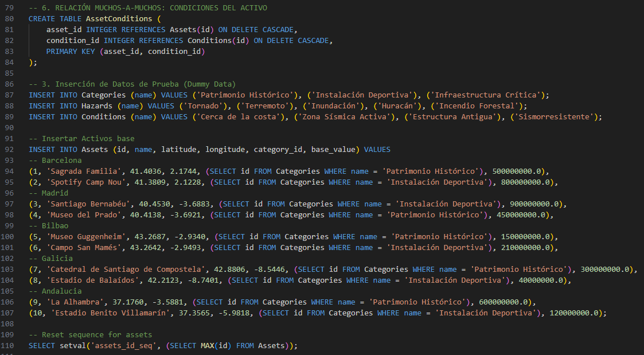Click line number 110 in the gutter
Image resolution: width=644 pixels, height=355 pixels.
click(x=7, y=346)
